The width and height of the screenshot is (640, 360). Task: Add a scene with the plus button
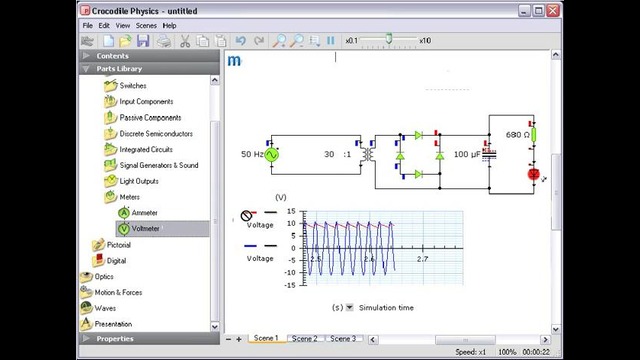coord(239,339)
